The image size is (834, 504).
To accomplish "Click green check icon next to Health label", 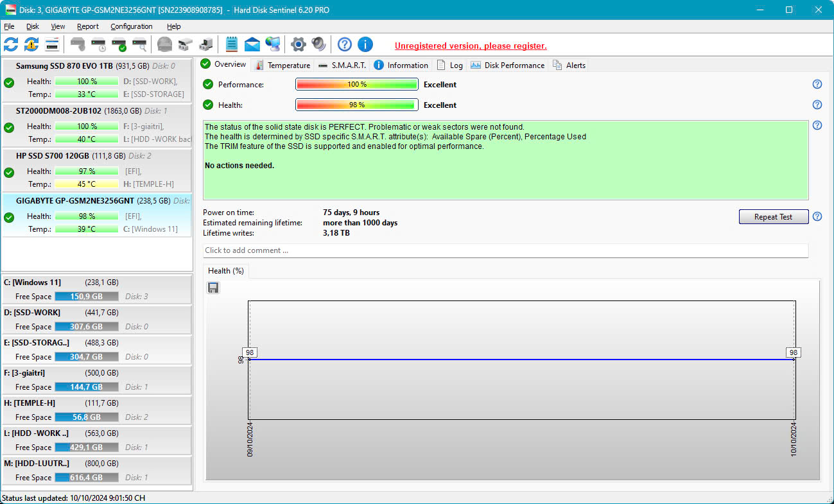I will 208,105.
